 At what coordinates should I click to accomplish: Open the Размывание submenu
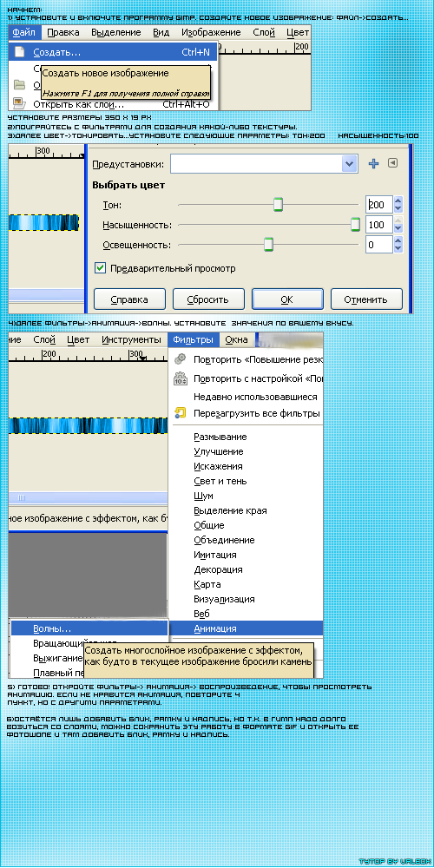pos(220,437)
